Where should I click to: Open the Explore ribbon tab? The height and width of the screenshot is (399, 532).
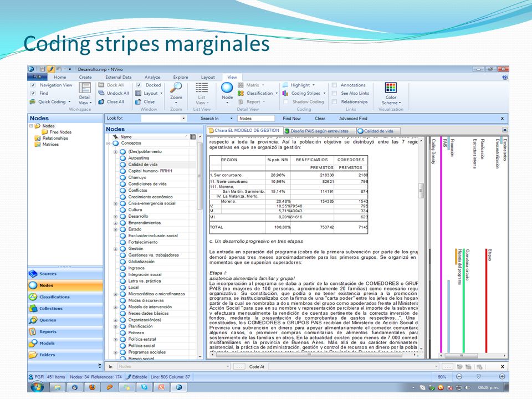click(181, 77)
